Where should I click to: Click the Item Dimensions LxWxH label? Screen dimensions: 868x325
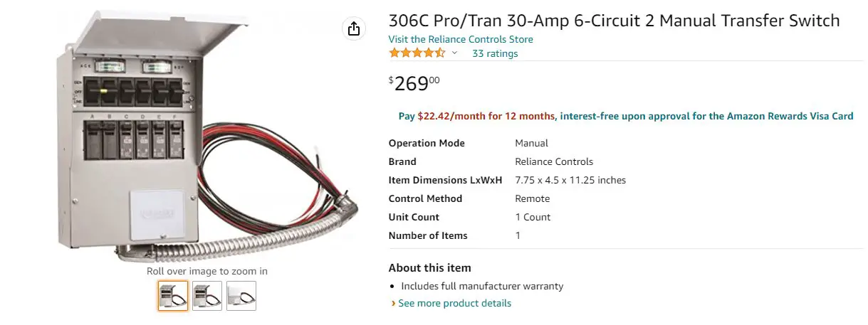(x=445, y=180)
